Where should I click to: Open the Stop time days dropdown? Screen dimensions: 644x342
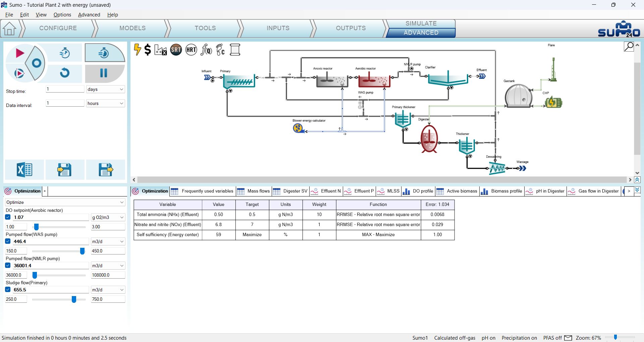click(x=106, y=89)
